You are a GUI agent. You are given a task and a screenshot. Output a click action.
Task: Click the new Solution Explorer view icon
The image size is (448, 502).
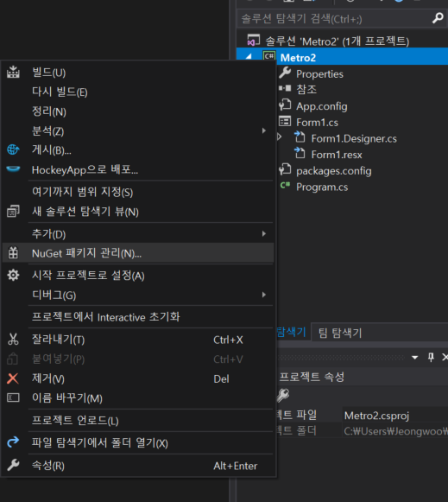click(13, 212)
